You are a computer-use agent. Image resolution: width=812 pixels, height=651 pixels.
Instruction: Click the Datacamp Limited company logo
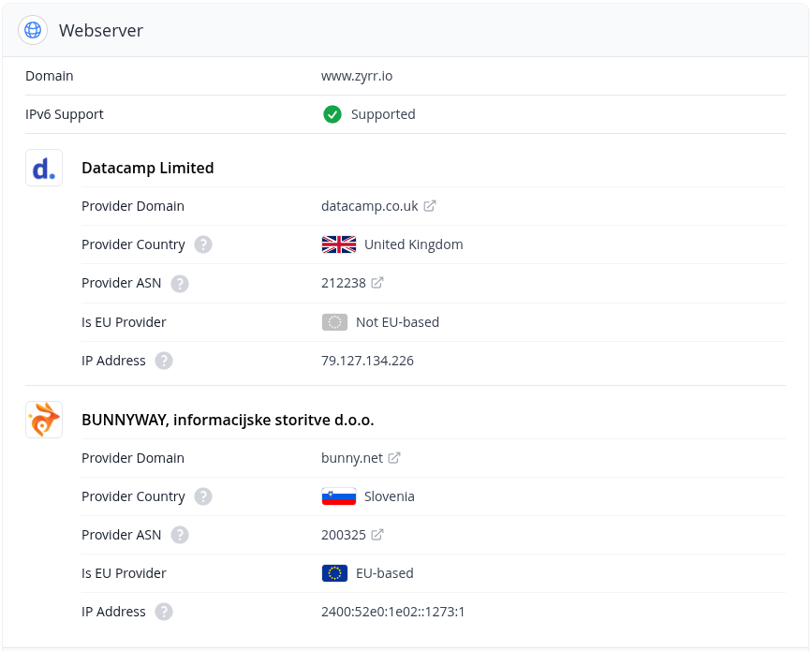pyautogui.click(x=44, y=168)
